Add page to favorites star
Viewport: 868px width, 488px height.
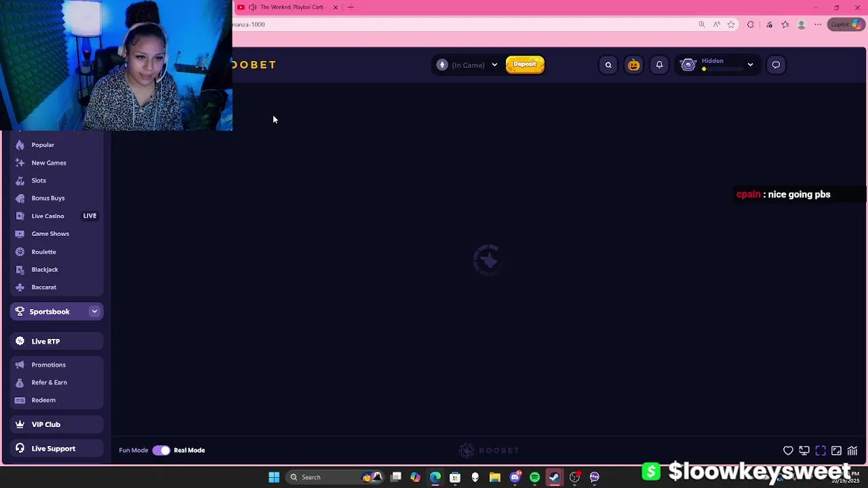[731, 24]
